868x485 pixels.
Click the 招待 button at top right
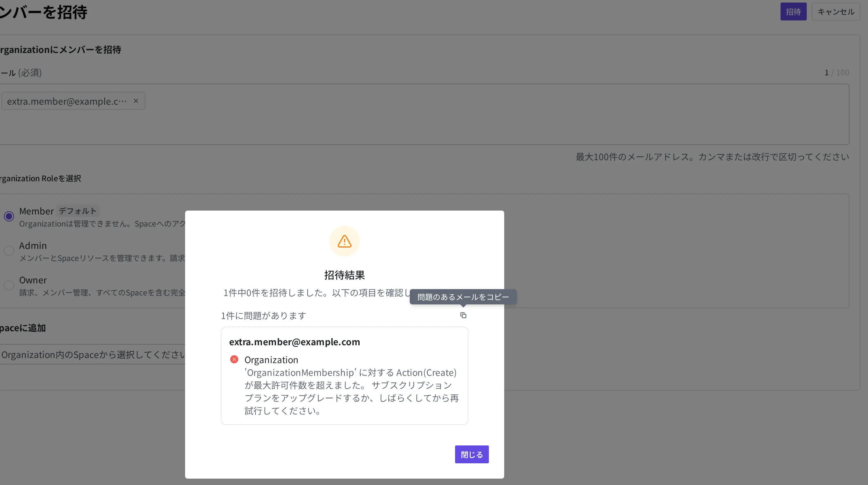793,11
